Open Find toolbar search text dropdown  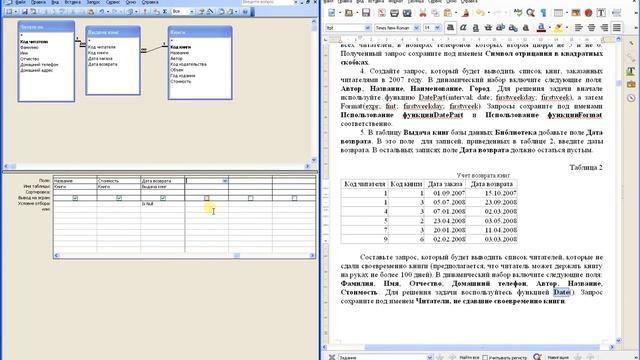click(429, 358)
